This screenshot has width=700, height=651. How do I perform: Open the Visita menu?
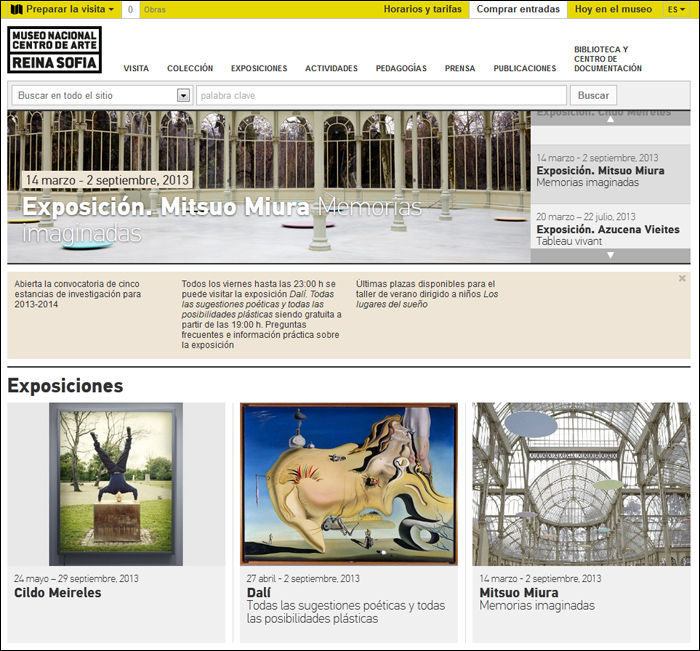click(136, 68)
